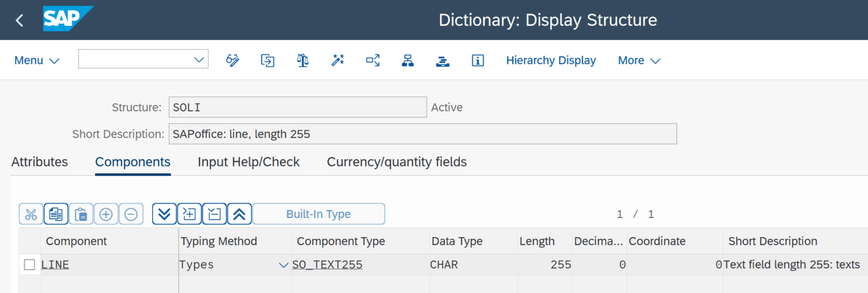Screen dimensions: 868x293
Task: Click the Insert Row plus icon
Action: point(106,215)
